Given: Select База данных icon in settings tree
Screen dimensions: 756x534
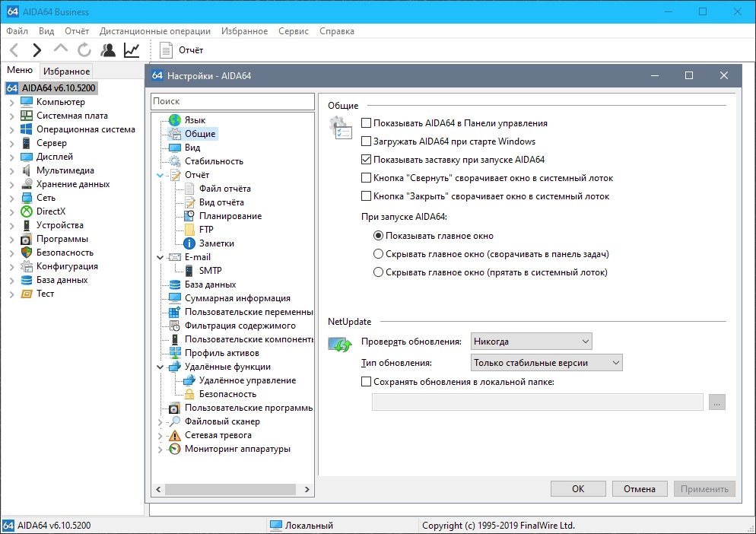Looking at the screenshot, I should (174, 284).
